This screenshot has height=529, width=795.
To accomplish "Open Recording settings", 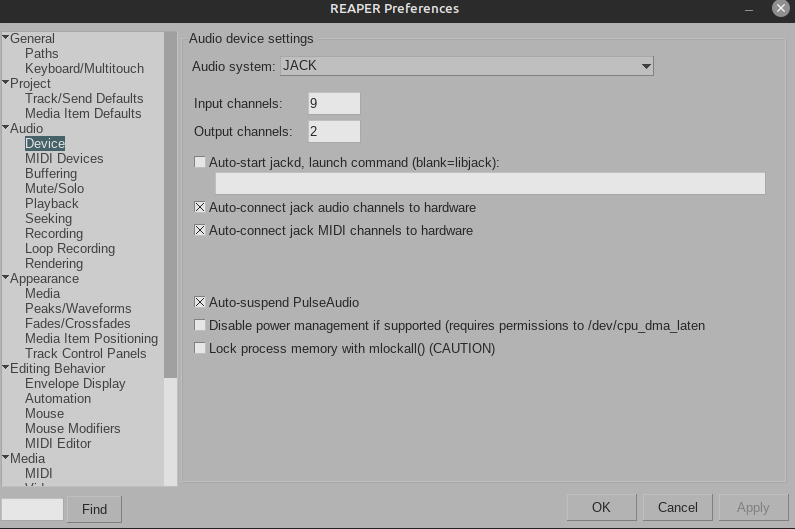I will tap(54, 233).
